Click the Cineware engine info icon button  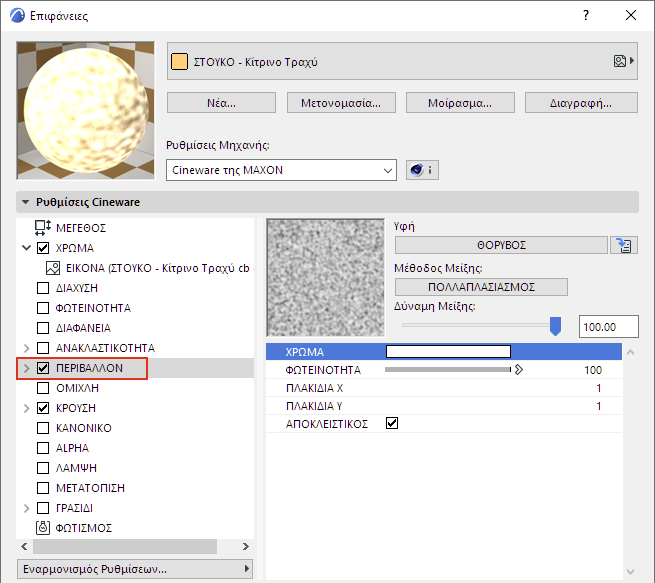pos(422,170)
